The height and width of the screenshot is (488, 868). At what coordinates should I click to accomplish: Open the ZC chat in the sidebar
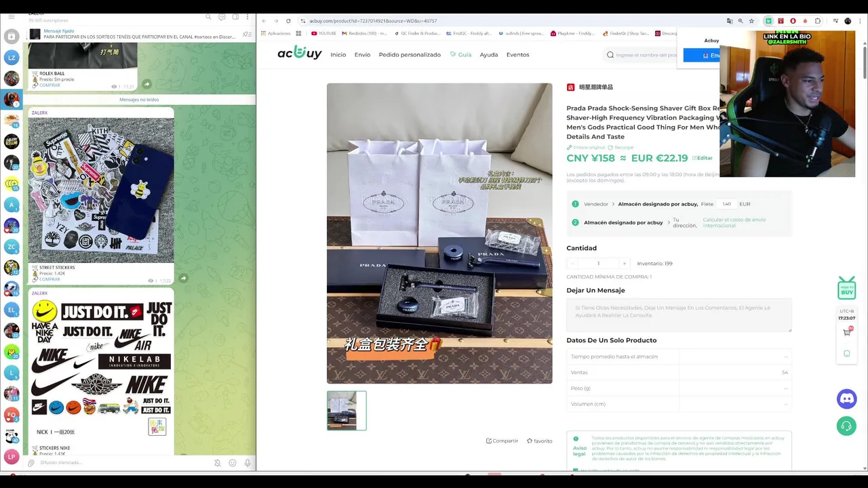(11, 247)
